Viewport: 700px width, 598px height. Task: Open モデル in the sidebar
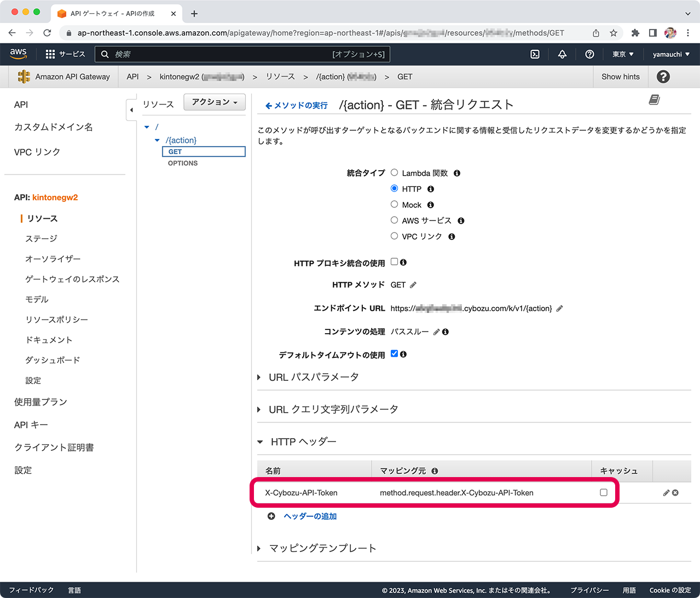(37, 300)
